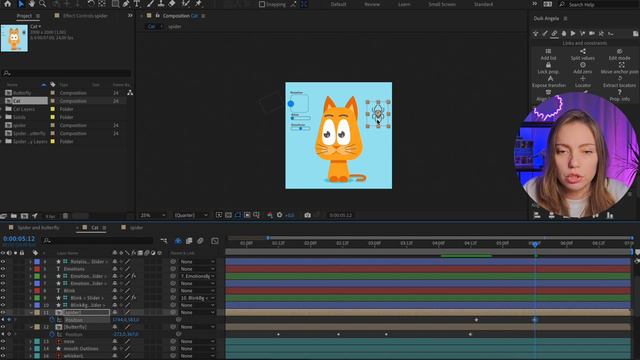The height and width of the screenshot is (360, 640).
Task: Expand the nose layer properties
Action: pyautogui.click(x=31, y=341)
